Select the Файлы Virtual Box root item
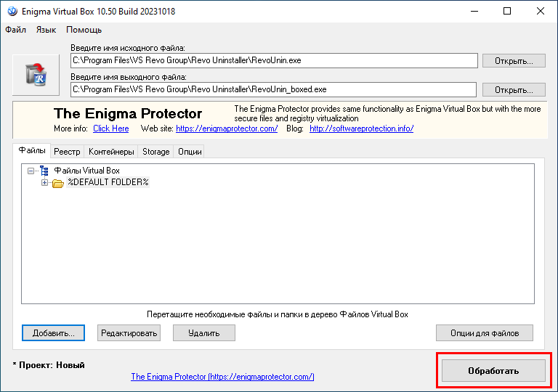558x392 pixels. pos(87,171)
